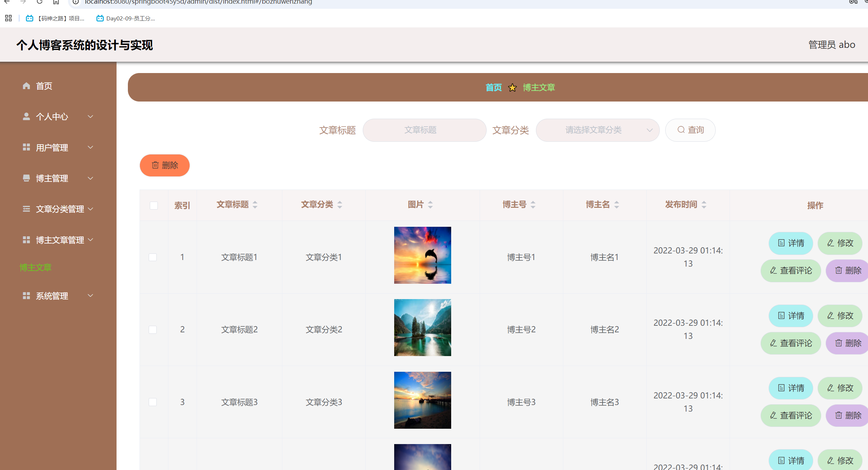The height and width of the screenshot is (470, 868).
Task: Click the 个人中心 person icon
Action: [26, 116]
